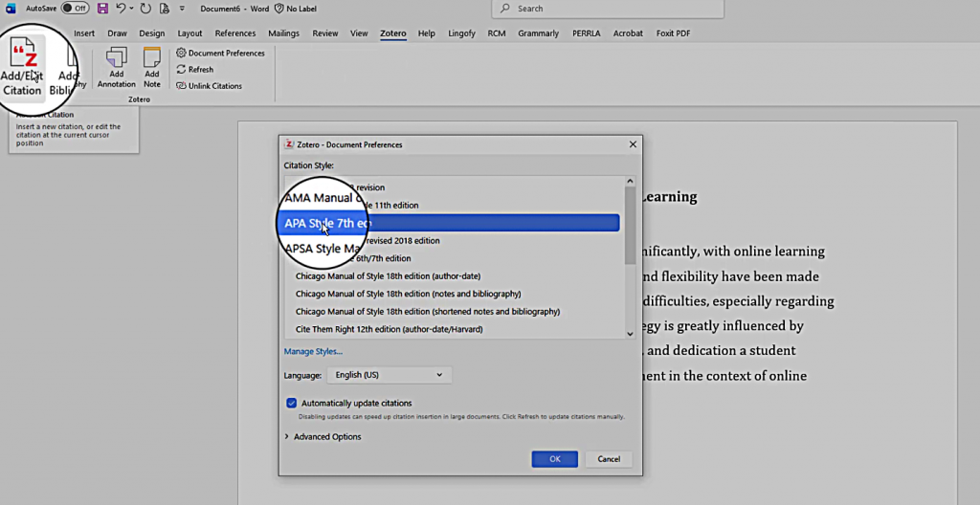Click the Manage Styles link
Image resolution: width=980 pixels, height=505 pixels.
point(312,351)
